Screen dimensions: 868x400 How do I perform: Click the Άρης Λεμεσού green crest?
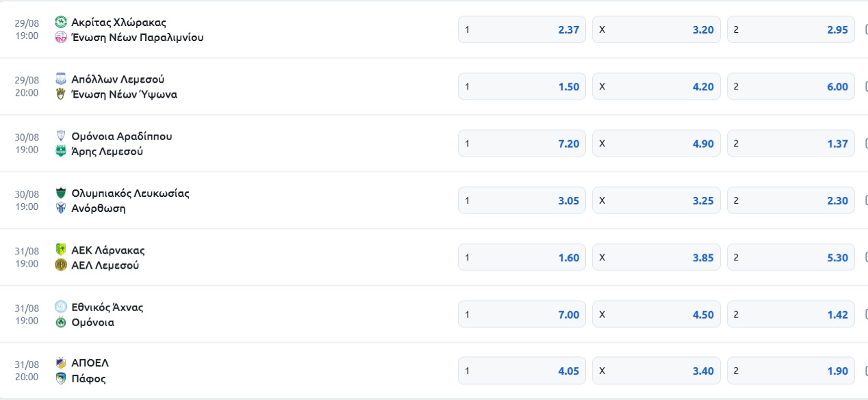pos(61,151)
